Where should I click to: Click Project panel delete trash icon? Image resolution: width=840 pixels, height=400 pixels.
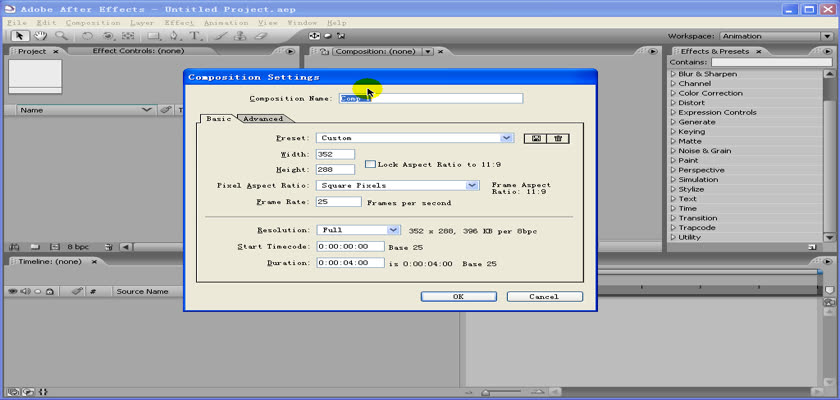click(x=109, y=247)
